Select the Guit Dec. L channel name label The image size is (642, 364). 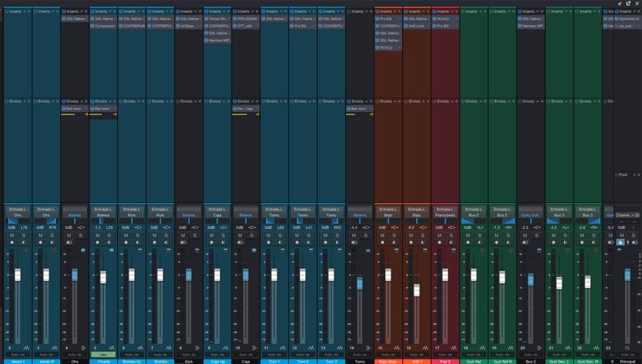point(559,361)
